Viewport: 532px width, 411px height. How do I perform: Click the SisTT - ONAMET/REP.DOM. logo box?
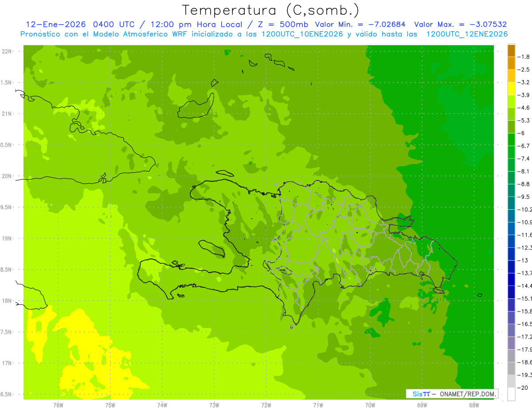tap(452, 394)
